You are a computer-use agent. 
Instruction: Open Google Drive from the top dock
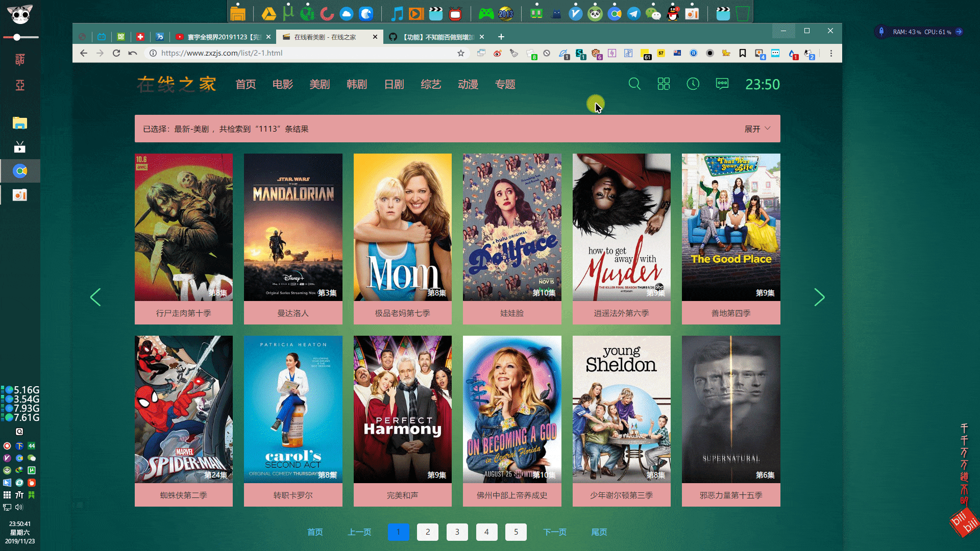(x=269, y=14)
